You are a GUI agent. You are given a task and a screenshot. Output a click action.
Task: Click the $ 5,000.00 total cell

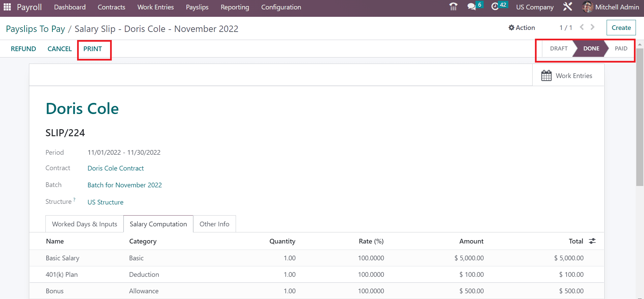tap(569, 258)
